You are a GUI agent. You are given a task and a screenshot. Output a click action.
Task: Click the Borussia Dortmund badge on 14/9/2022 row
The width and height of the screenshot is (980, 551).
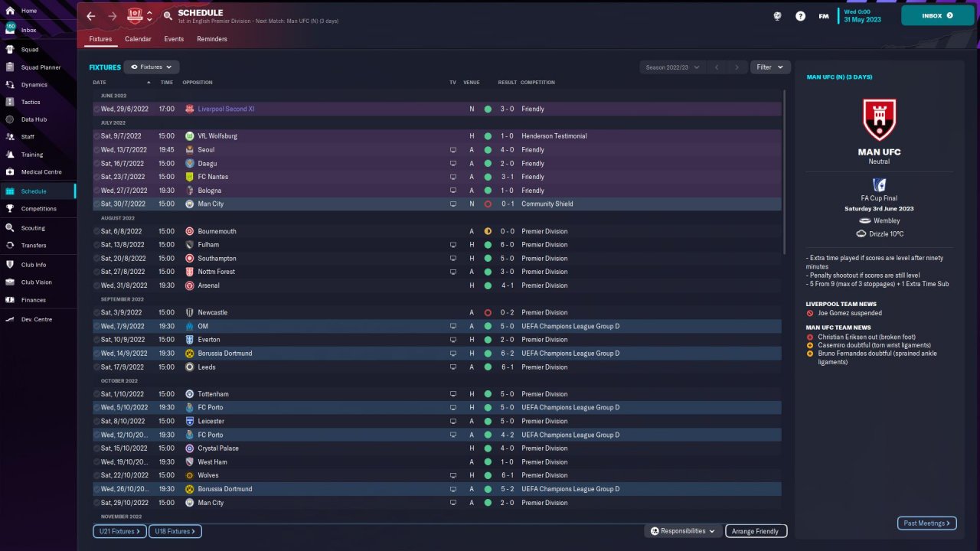pyautogui.click(x=190, y=354)
